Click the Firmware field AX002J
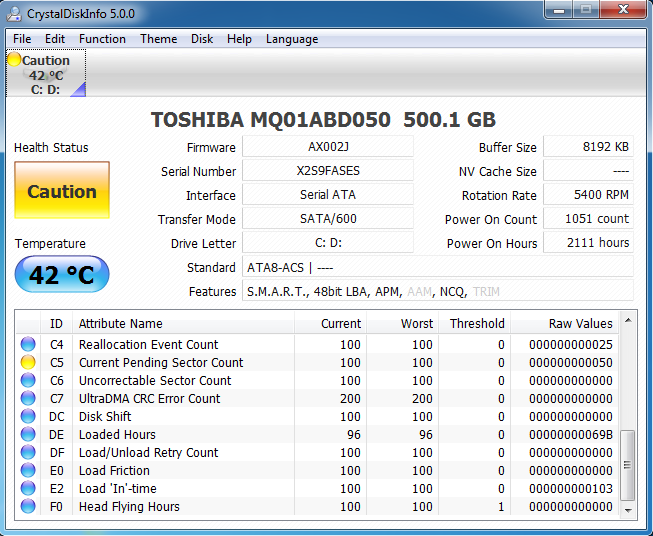653x536 pixels. point(328,147)
